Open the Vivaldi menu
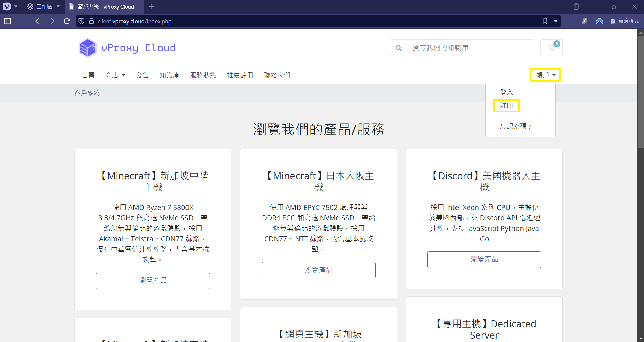The height and width of the screenshot is (342, 644). click(x=7, y=7)
